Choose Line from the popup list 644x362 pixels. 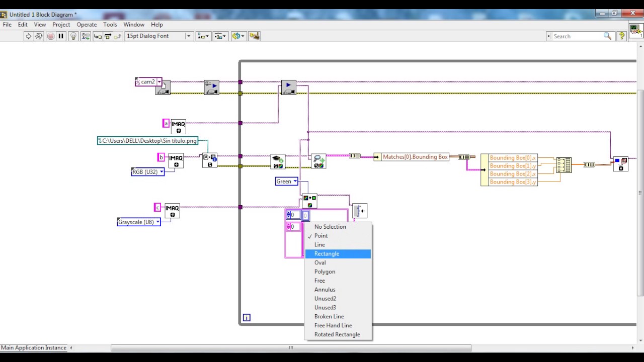click(338, 245)
